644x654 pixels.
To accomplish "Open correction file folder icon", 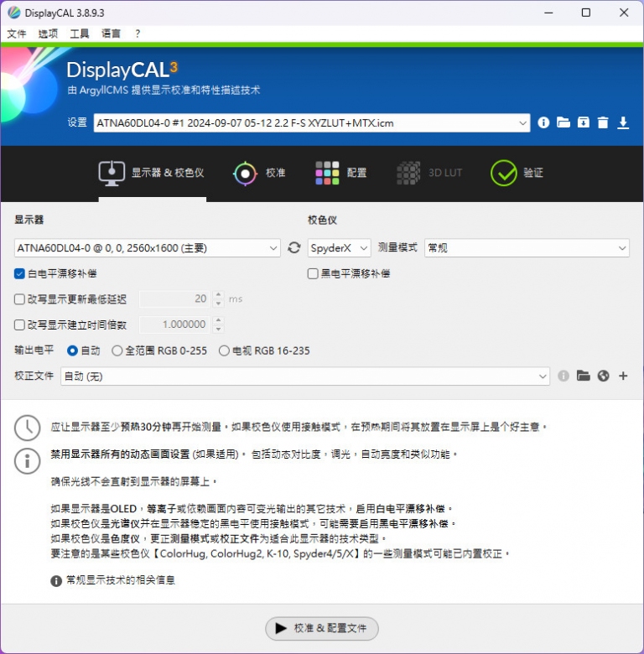I will pos(583,376).
